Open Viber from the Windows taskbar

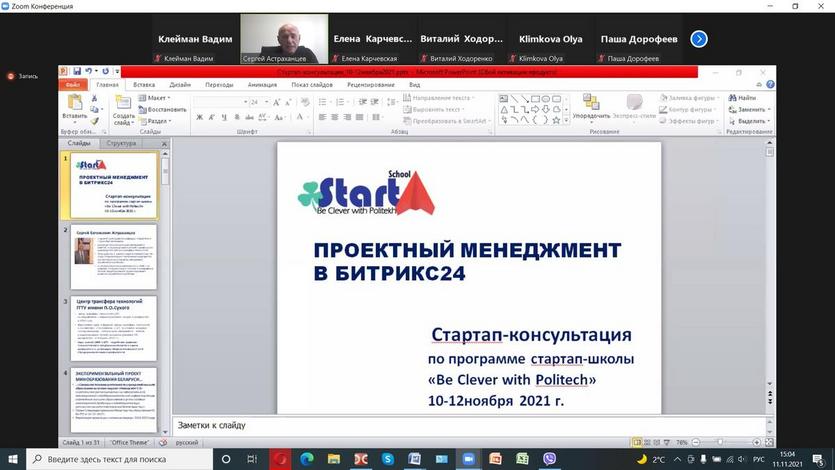(550, 459)
